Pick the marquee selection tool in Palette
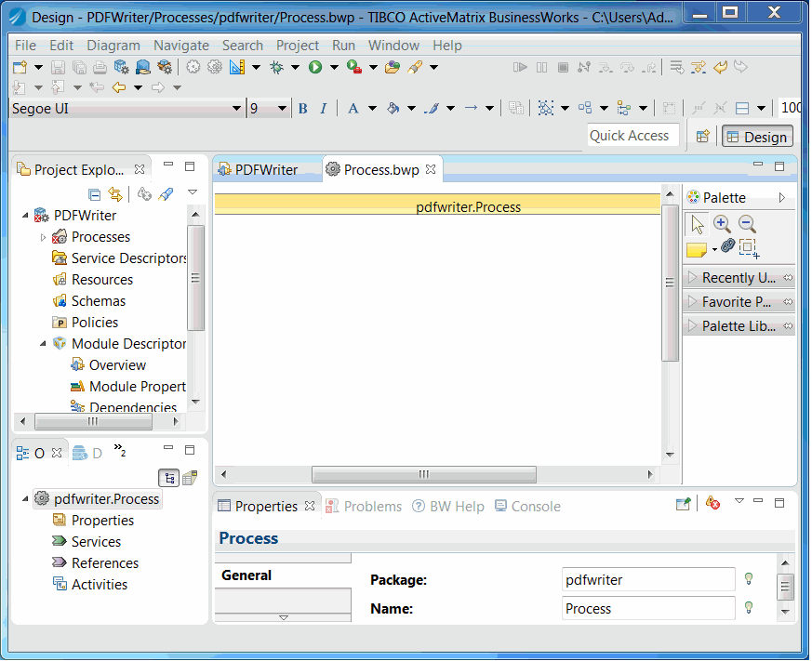Screen dimensions: 812x661 [749, 248]
